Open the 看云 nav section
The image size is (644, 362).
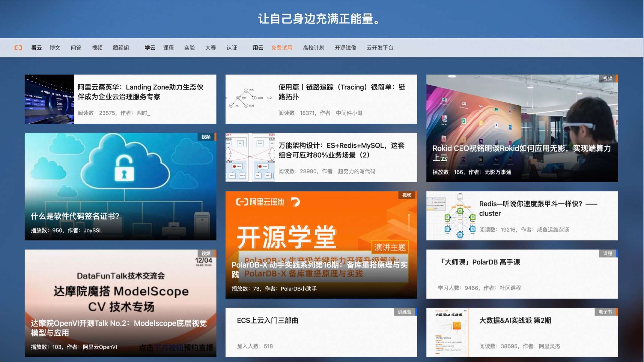point(37,48)
